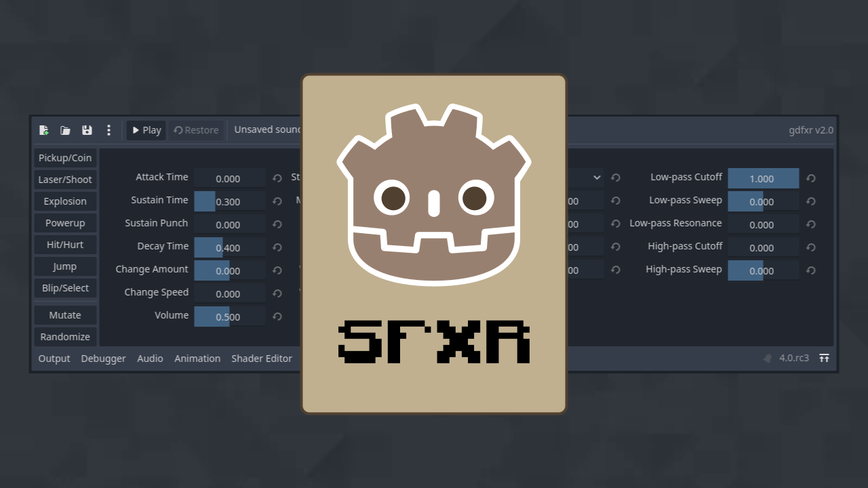
Task: Click the Sustain Time slider
Action: 229,201
